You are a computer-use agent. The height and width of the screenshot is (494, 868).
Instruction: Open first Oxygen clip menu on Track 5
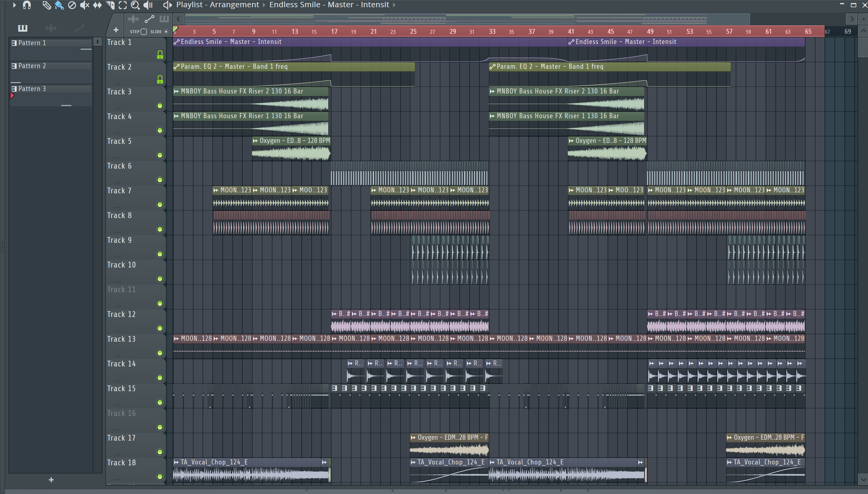(255, 141)
